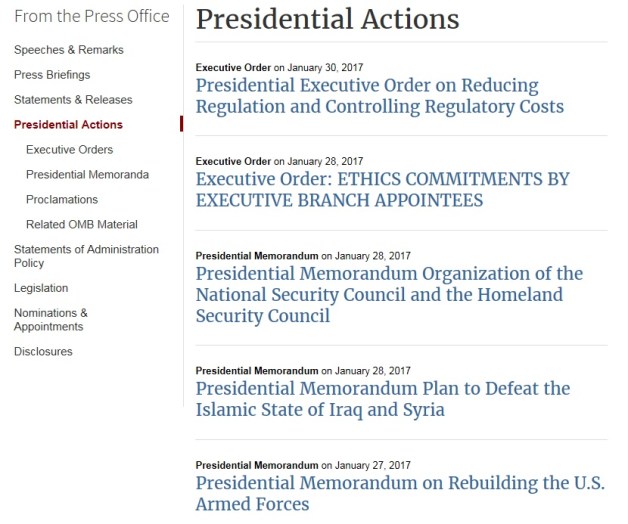Select Presidential Actions in sidebar
The width and height of the screenshot is (628, 524).
pos(68,125)
